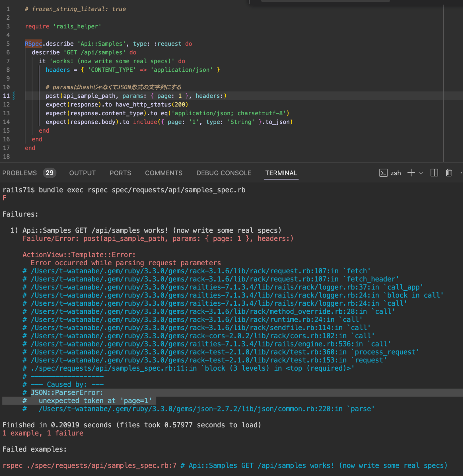The height and width of the screenshot is (476, 463).
Task: Switch to the DEBUG CONSOLE tab
Action: tap(224, 173)
